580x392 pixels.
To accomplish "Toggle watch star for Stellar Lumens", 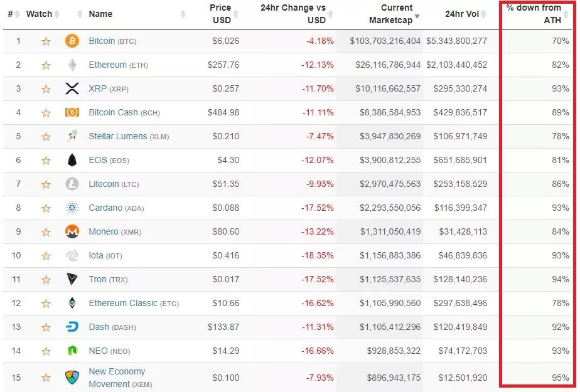I will pyautogui.click(x=46, y=137).
